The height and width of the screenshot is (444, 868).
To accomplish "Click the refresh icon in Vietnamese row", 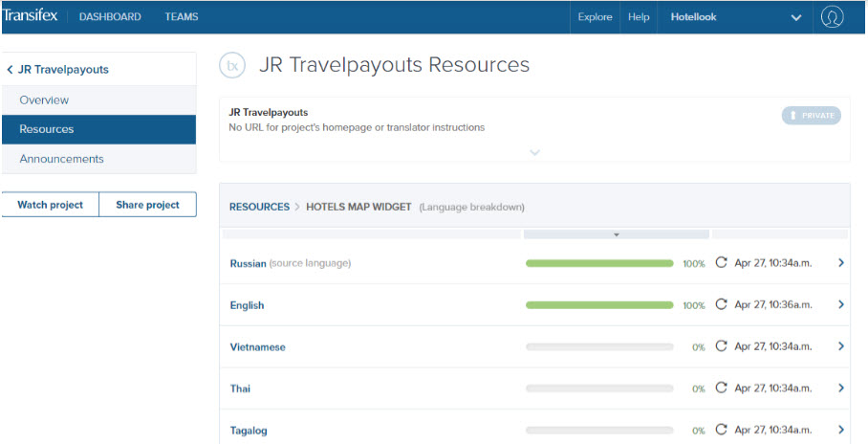I will 721,346.
